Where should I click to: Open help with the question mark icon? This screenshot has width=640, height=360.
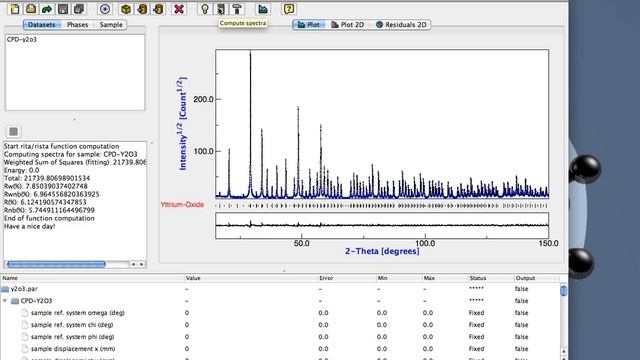(x=289, y=9)
